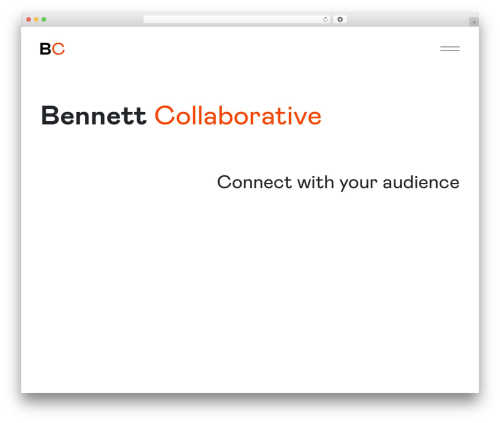Click the "Connect with your audience" text
Screen dimensions: 500x423
coord(338,183)
